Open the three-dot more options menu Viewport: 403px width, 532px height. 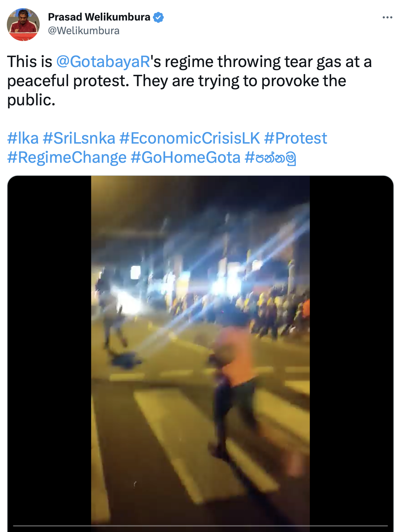[387, 17]
